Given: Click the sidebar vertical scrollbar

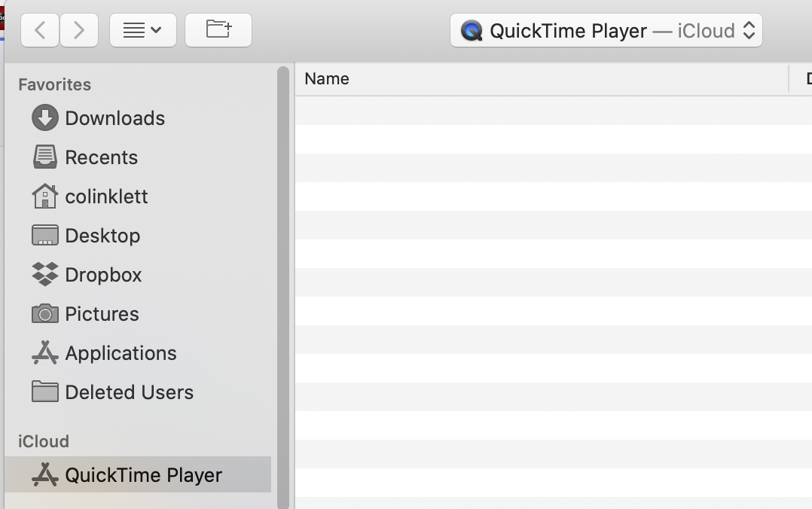Looking at the screenshot, I should click(282, 288).
